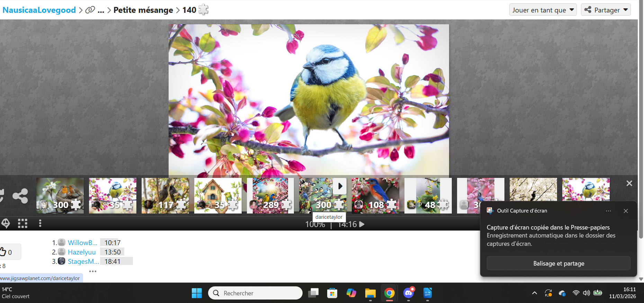Open the 'Jouer en tant que' dropdown
The width and height of the screenshot is (644, 303).
point(543,10)
